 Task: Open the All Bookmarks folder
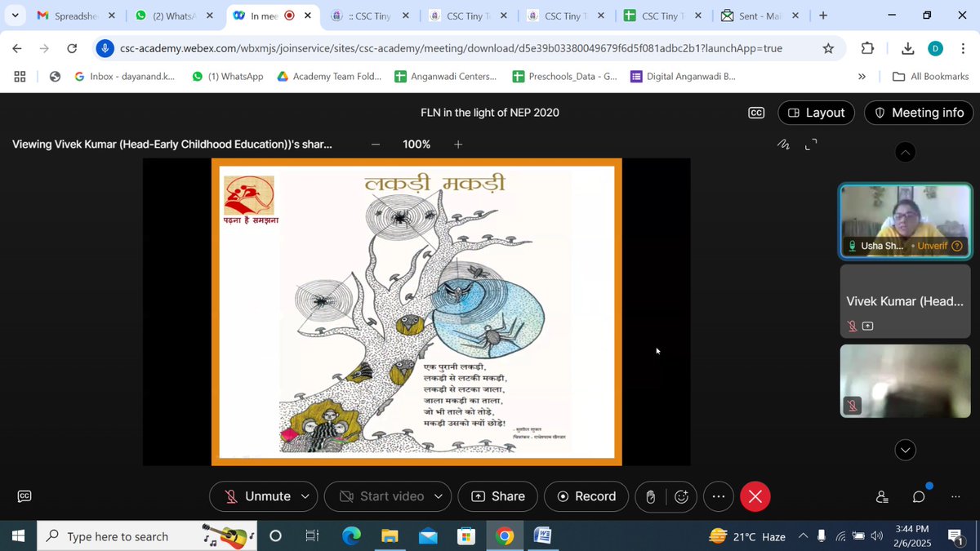(x=930, y=77)
